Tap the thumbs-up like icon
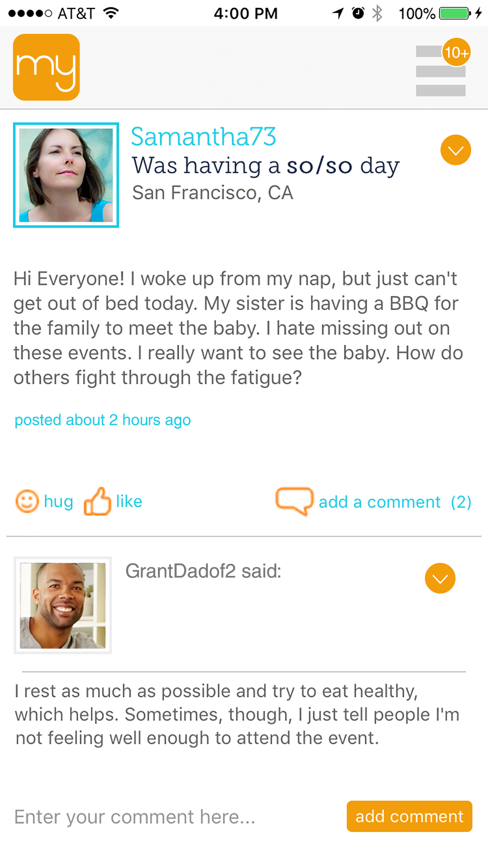This screenshot has width=488, height=868. tap(97, 501)
